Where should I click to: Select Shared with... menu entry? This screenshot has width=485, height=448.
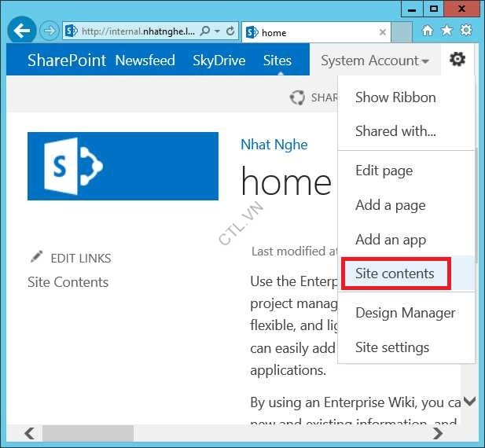click(x=395, y=131)
